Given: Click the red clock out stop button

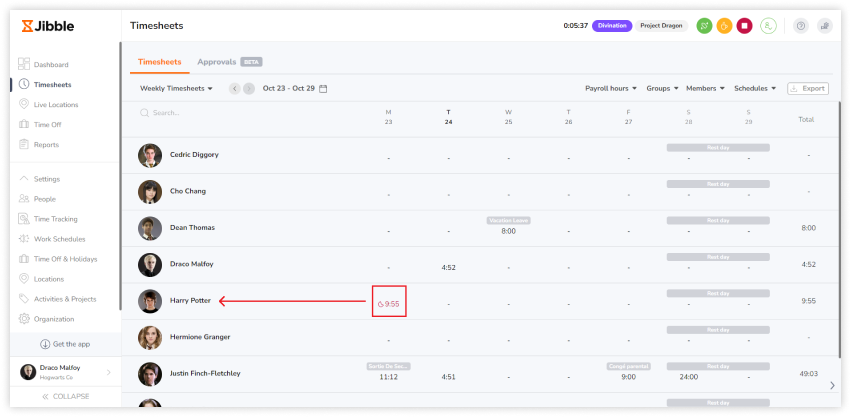Looking at the screenshot, I should click(745, 26).
